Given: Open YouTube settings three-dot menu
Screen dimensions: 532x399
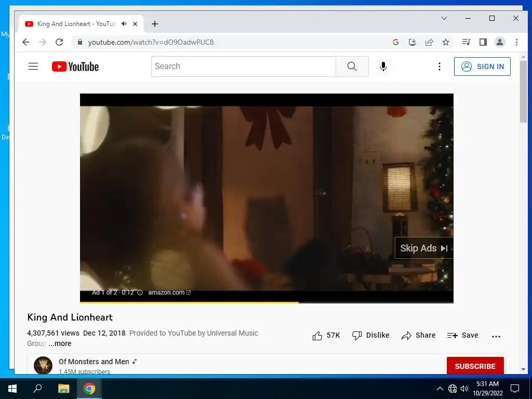Looking at the screenshot, I should click(440, 66).
